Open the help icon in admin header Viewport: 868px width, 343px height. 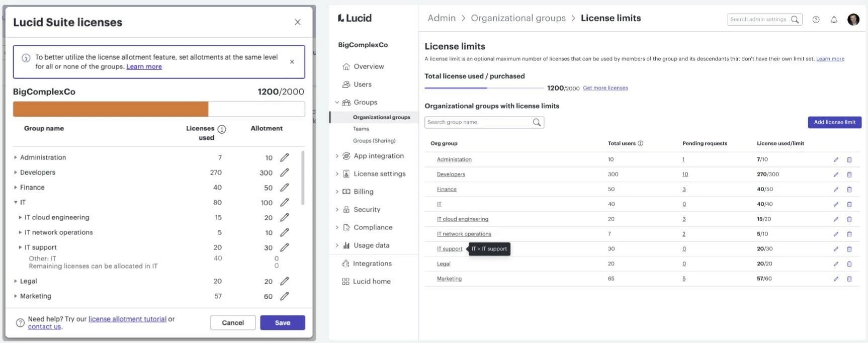pyautogui.click(x=816, y=20)
